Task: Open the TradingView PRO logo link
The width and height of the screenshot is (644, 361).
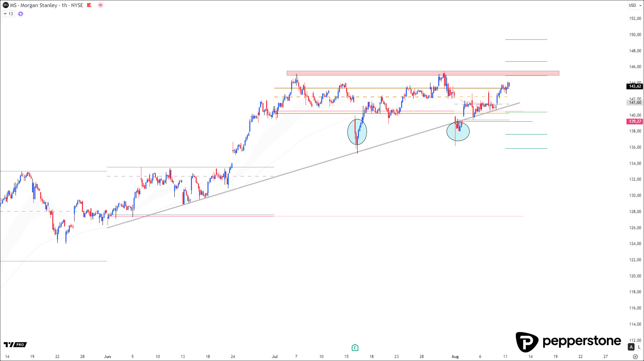Action: point(15,344)
